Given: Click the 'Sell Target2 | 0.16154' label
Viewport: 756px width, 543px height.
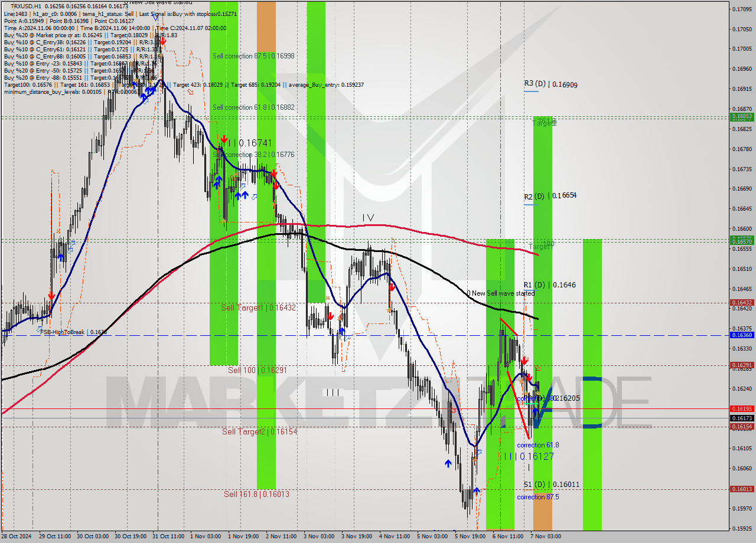Looking at the screenshot, I should point(259,431).
